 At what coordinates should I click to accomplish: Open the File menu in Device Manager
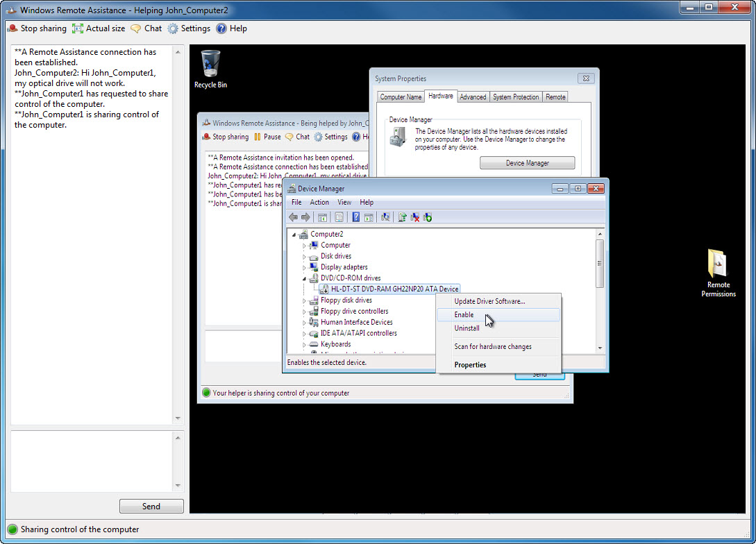tap(296, 203)
